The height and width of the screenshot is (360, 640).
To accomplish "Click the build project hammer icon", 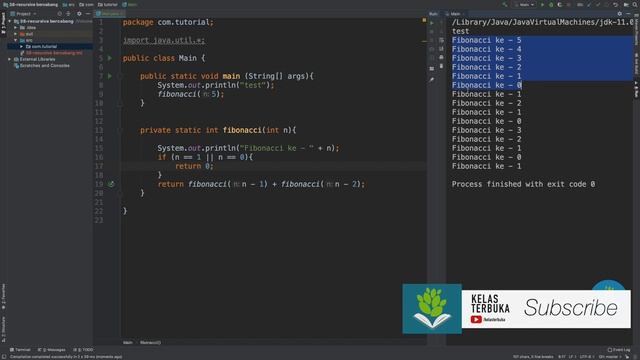I will click(505, 4).
